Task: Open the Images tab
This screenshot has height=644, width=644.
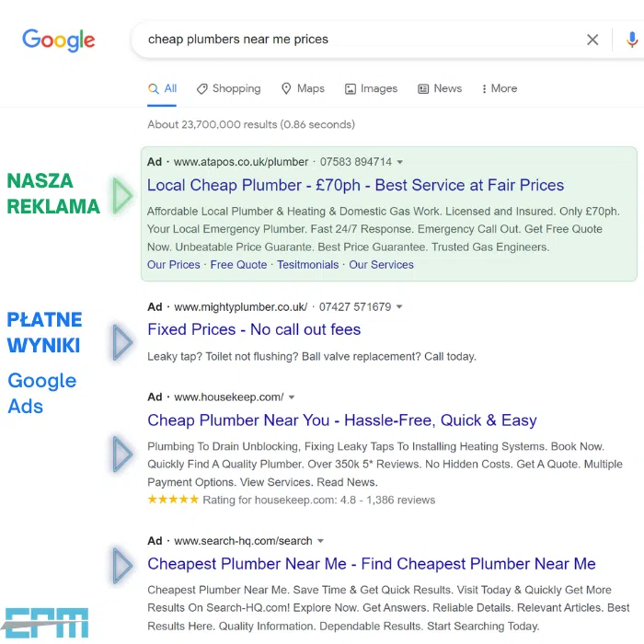Action: pos(372,88)
